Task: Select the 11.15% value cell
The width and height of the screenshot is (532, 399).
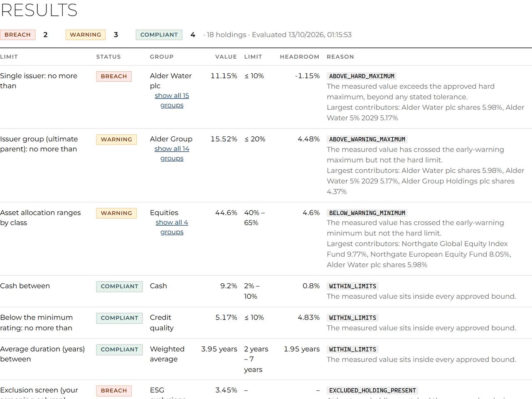Action: [x=224, y=76]
